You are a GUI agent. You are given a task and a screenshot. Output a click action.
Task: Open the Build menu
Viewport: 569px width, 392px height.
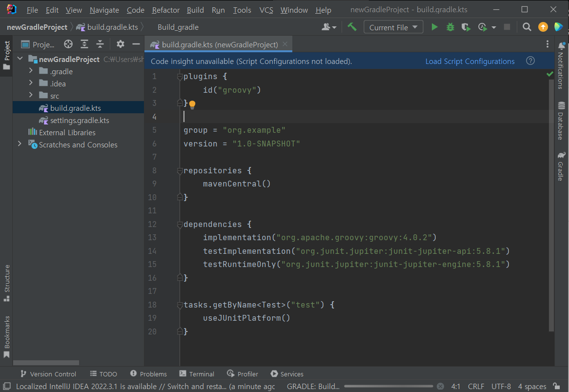click(195, 10)
